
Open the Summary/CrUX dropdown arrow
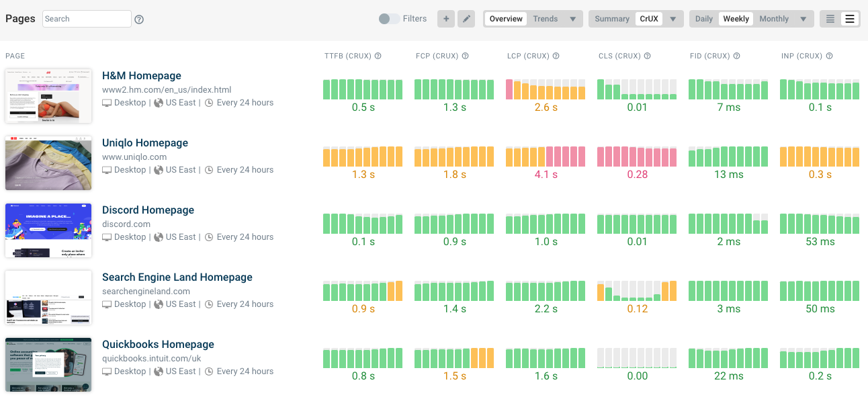click(x=673, y=19)
